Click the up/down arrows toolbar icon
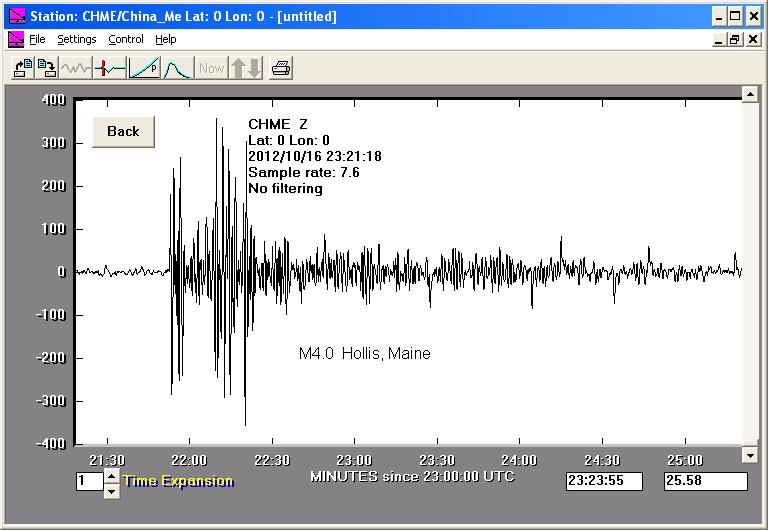This screenshot has width=768, height=530. [245, 68]
